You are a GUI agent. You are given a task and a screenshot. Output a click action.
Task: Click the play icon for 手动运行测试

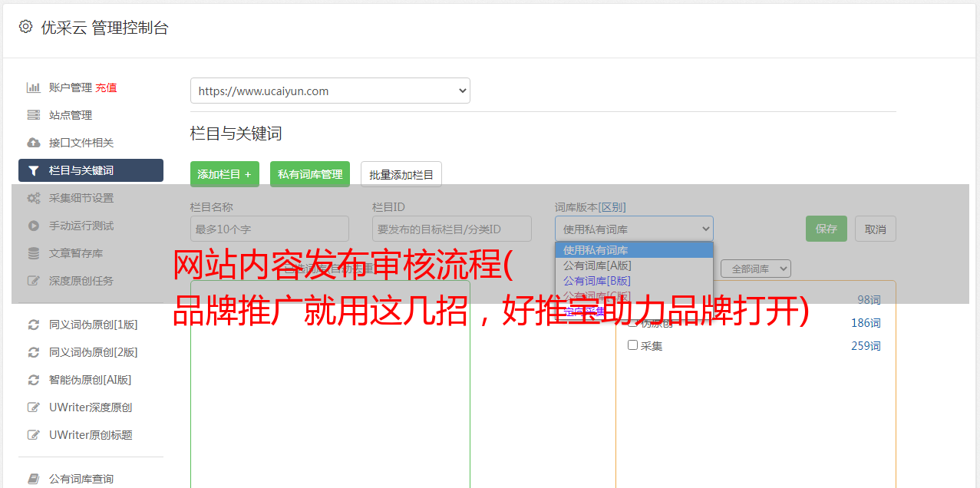34,226
